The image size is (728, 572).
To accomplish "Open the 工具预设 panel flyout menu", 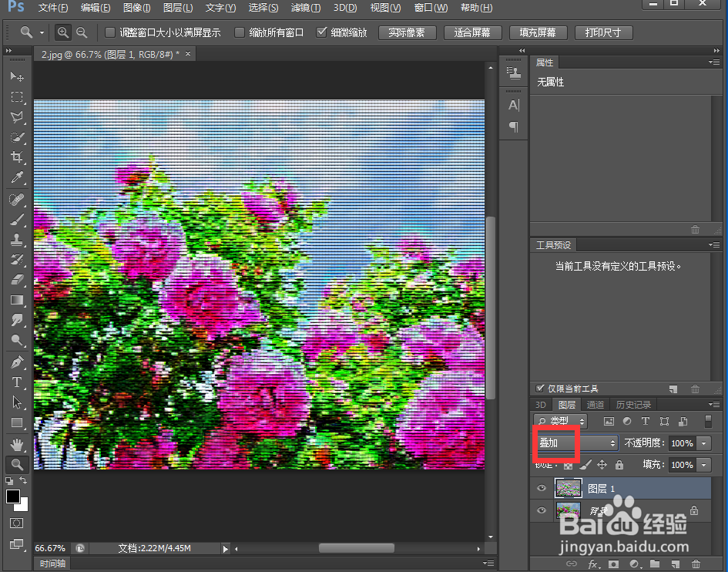I will pyautogui.click(x=714, y=244).
